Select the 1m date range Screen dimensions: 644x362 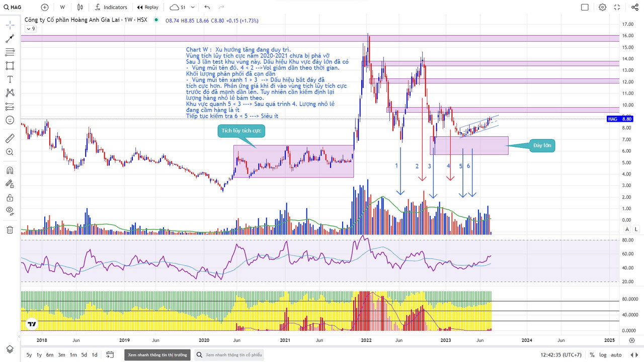point(73,355)
